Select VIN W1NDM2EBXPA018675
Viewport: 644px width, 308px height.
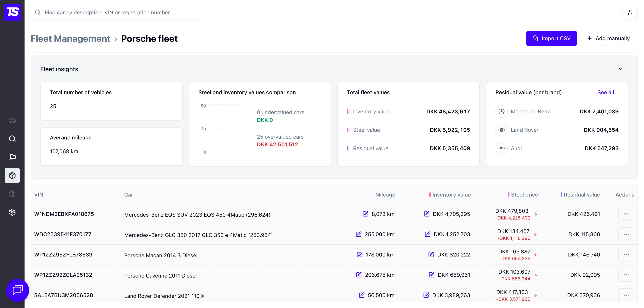(x=64, y=214)
